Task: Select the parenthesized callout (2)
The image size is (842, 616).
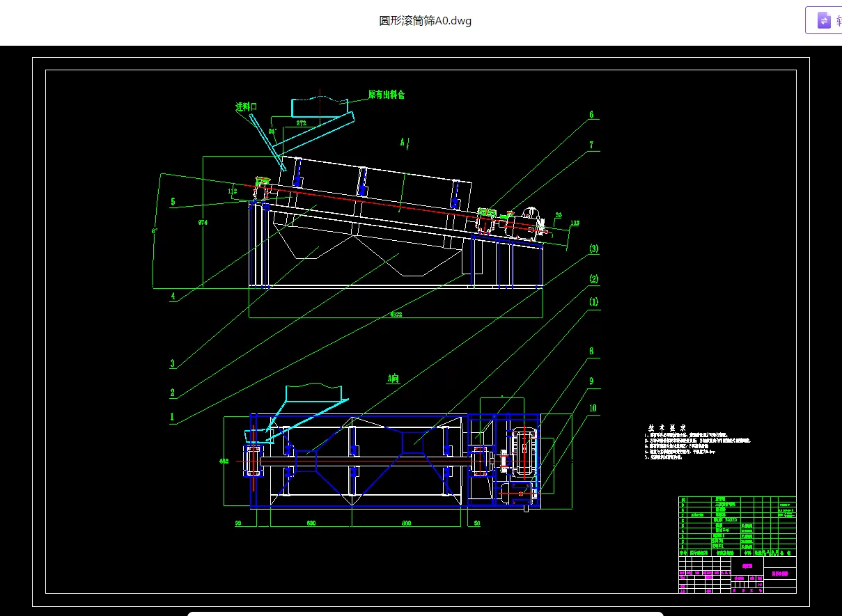Action: pos(593,279)
